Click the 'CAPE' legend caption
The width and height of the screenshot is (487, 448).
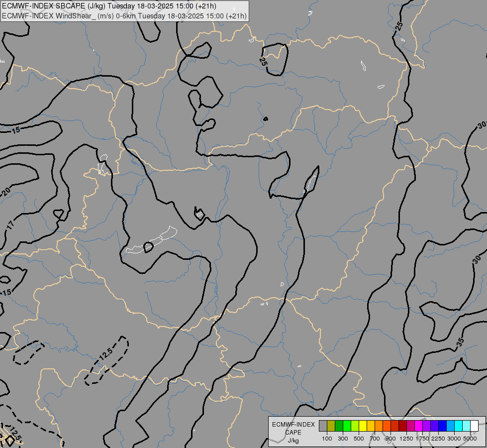[293, 433]
